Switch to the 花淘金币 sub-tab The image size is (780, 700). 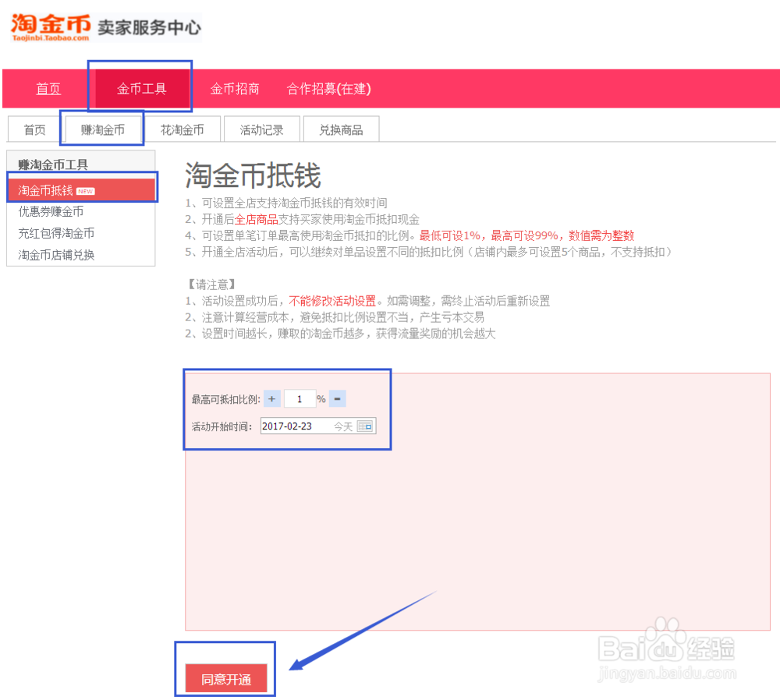click(x=182, y=129)
